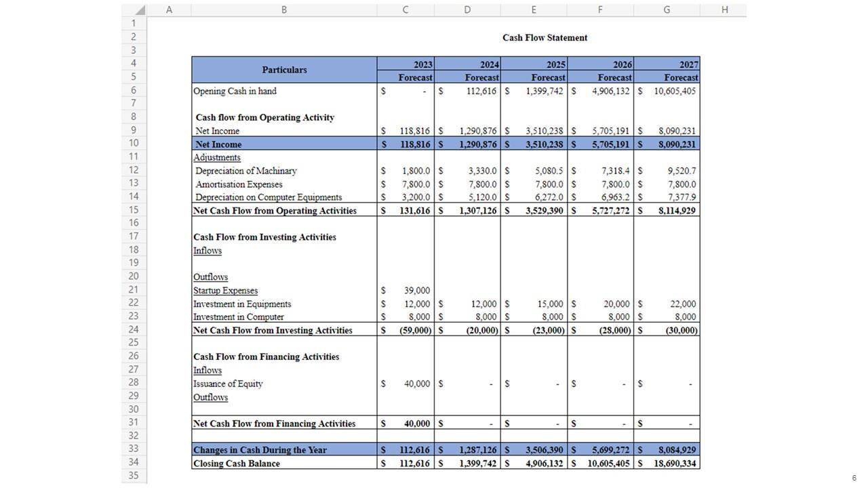Select row 34 header
The width and height of the screenshot is (868, 488).
(x=134, y=463)
